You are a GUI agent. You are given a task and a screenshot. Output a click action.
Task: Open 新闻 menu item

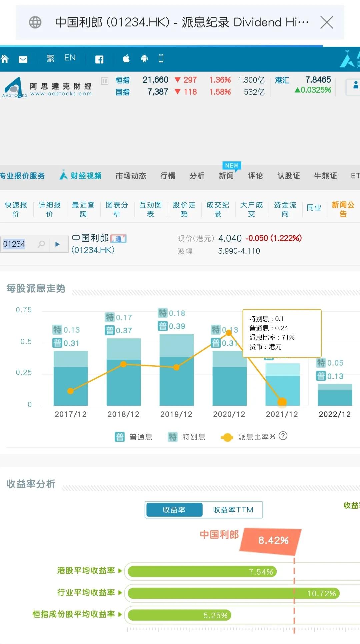pos(226,176)
